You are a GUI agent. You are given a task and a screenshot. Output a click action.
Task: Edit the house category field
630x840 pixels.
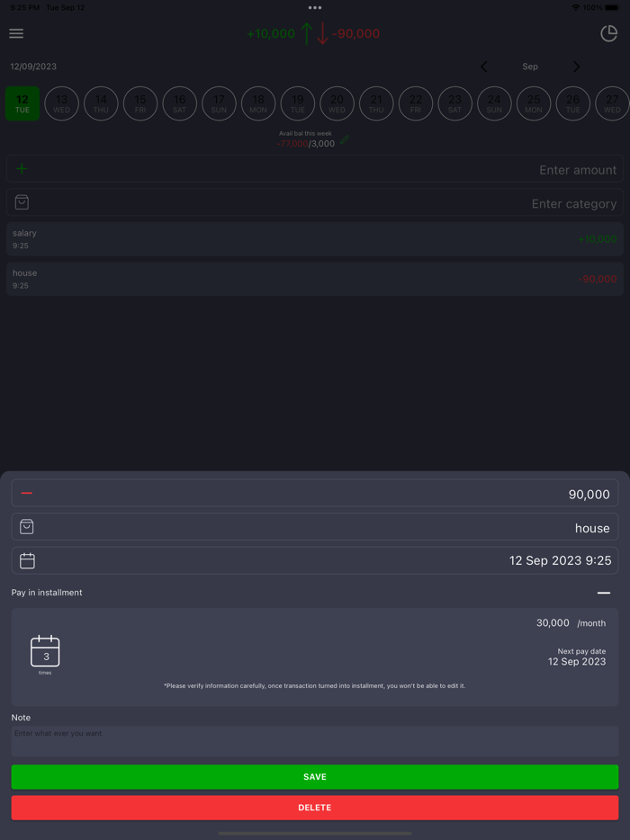click(x=315, y=527)
